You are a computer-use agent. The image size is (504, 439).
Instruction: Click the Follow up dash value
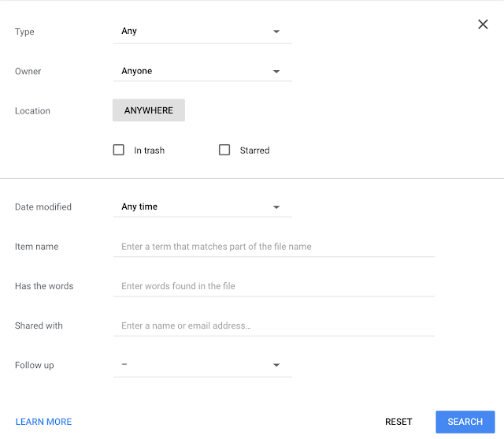click(x=124, y=365)
